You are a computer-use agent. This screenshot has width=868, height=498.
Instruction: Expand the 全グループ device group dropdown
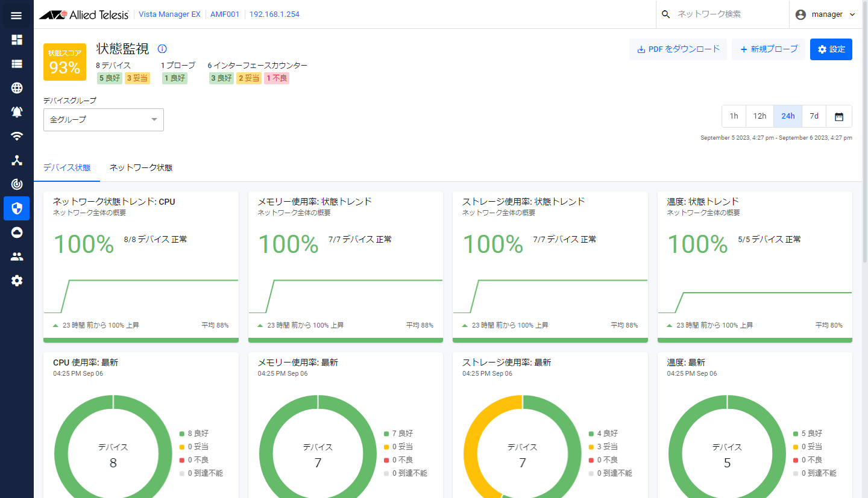[x=104, y=120]
